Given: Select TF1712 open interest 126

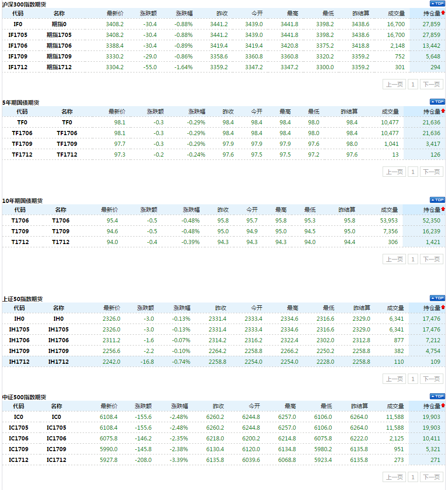Looking at the screenshot, I should 435,155.
